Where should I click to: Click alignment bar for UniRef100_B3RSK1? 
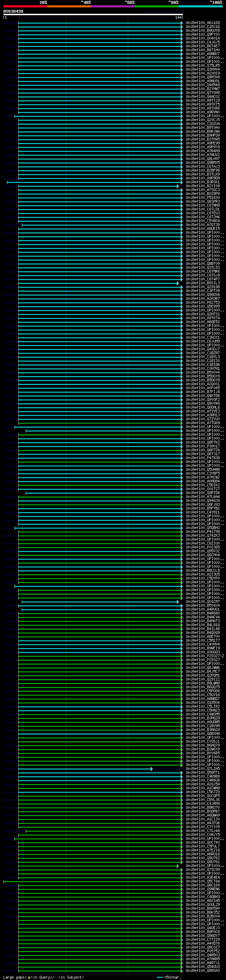(x=95, y=182)
